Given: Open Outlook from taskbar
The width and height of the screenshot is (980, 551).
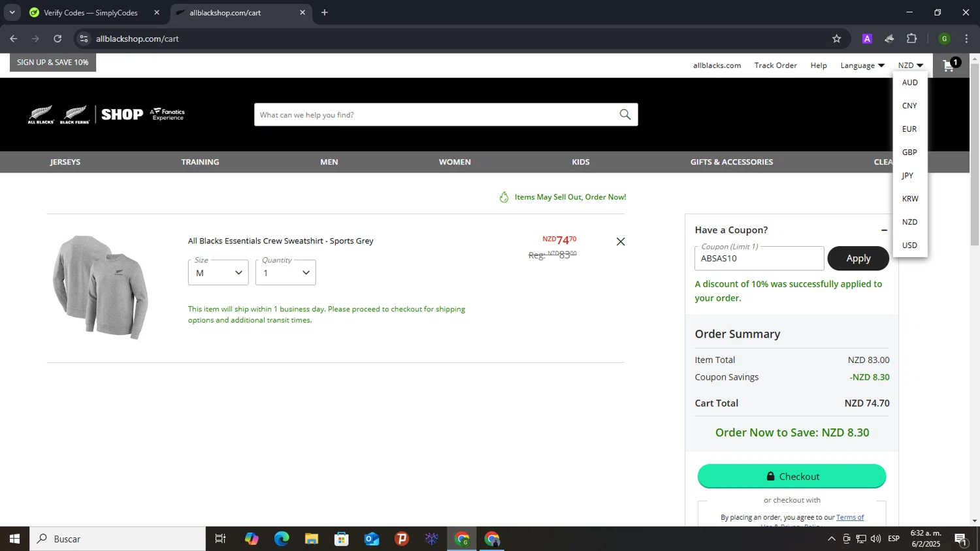Looking at the screenshot, I should click(x=372, y=539).
